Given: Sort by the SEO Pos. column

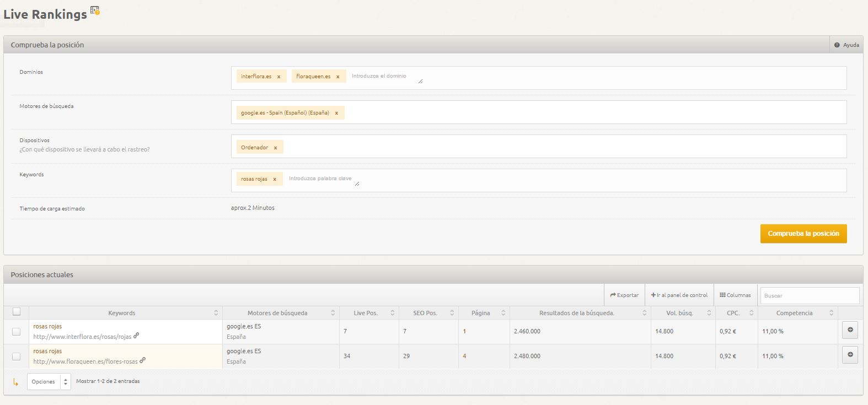Looking at the screenshot, I should coord(428,313).
